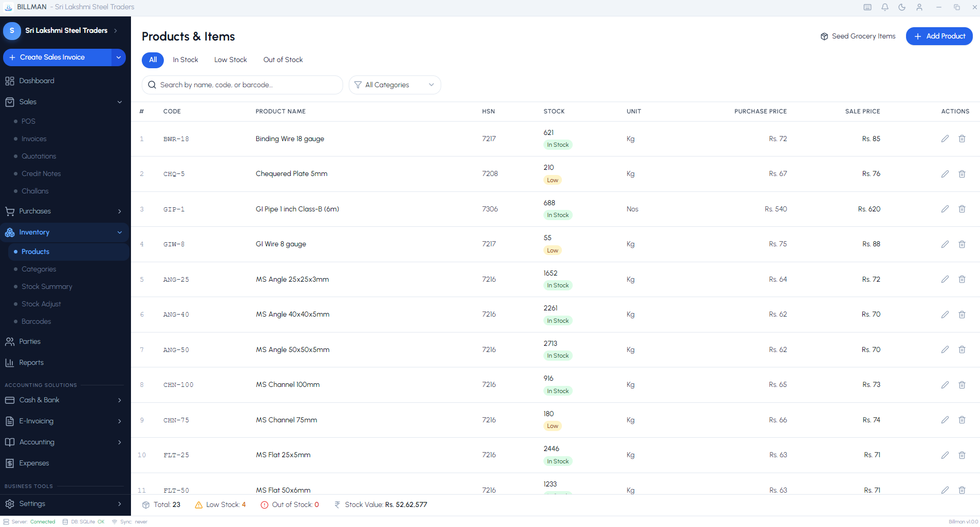Expand the Accounting menu
980x527 pixels.
coord(65,442)
